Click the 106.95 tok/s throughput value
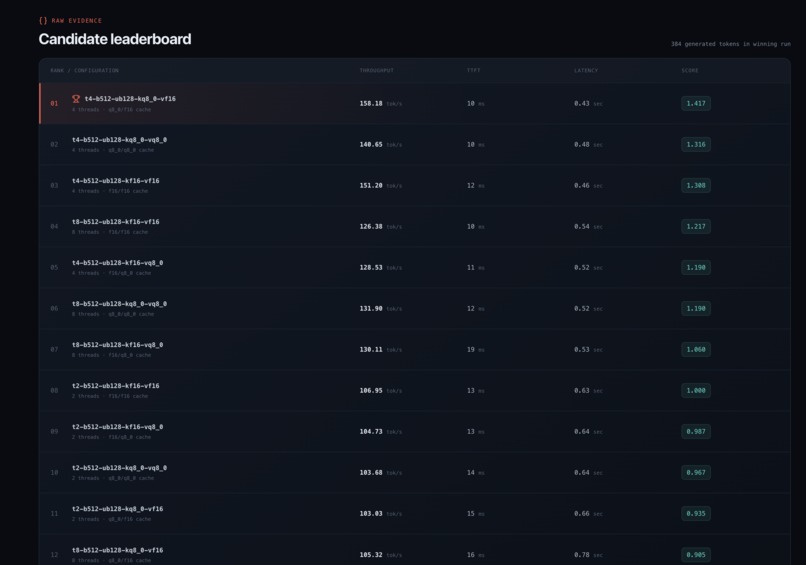 point(381,391)
